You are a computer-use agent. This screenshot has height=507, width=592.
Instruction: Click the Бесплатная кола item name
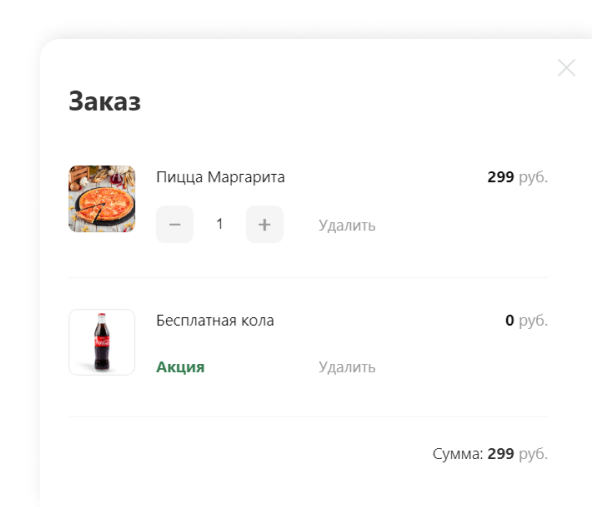(215, 321)
